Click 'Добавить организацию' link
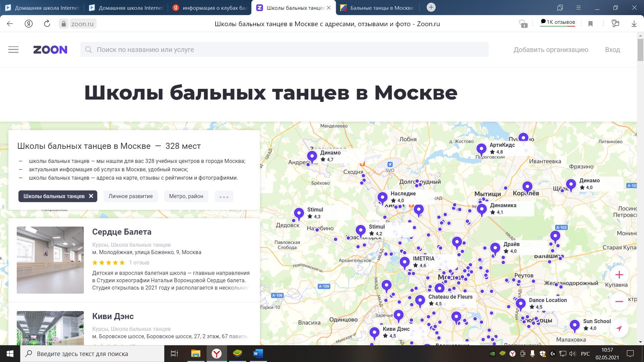The width and height of the screenshot is (644, 362). [x=551, y=50]
